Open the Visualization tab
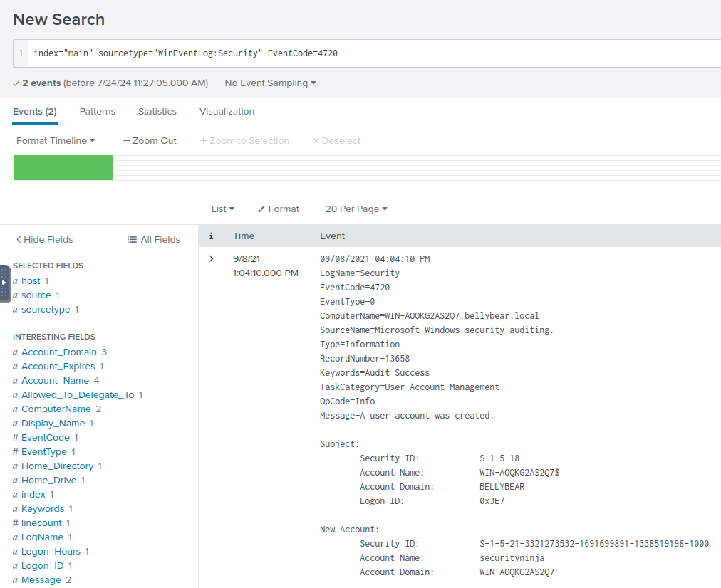721x588 pixels. [x=227, y=112]
